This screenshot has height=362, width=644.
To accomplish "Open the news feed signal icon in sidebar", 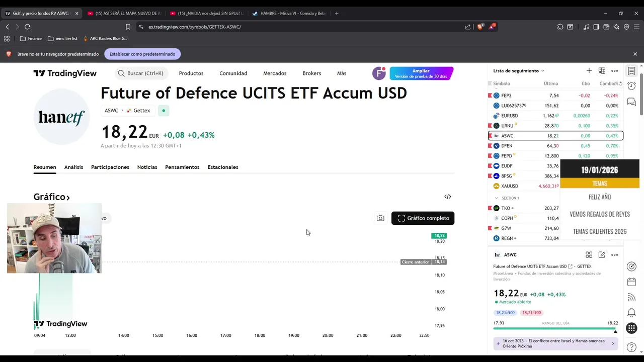I will tap(631, 298).
